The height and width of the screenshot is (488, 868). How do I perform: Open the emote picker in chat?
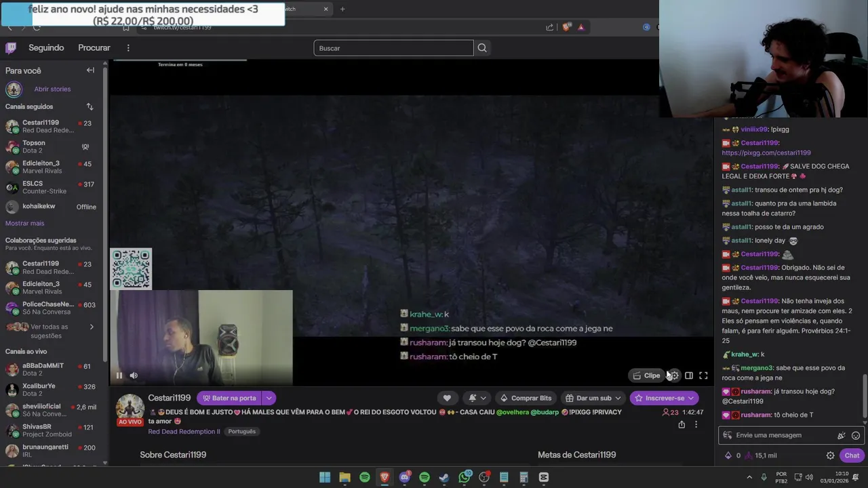(856, 435)
